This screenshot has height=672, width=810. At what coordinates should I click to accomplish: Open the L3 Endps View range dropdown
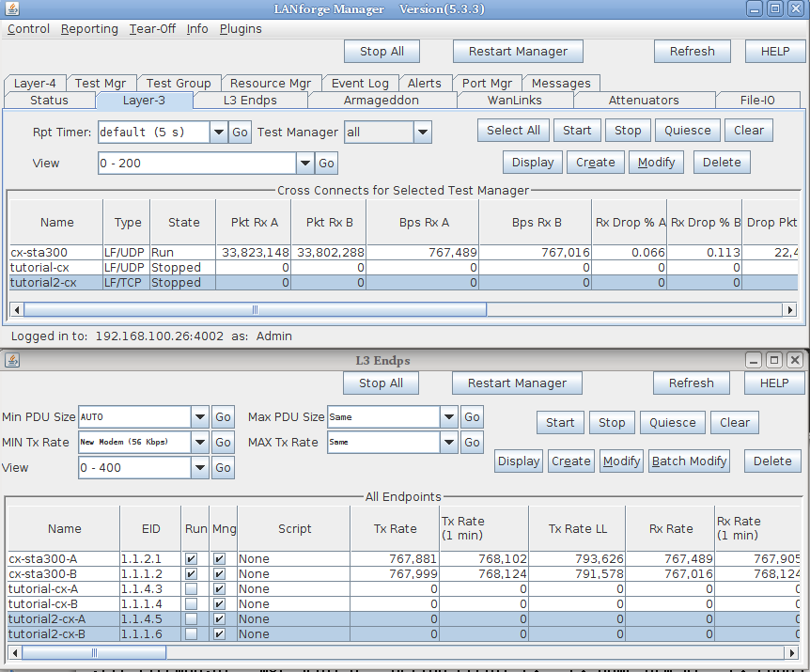tap(199, 467)
